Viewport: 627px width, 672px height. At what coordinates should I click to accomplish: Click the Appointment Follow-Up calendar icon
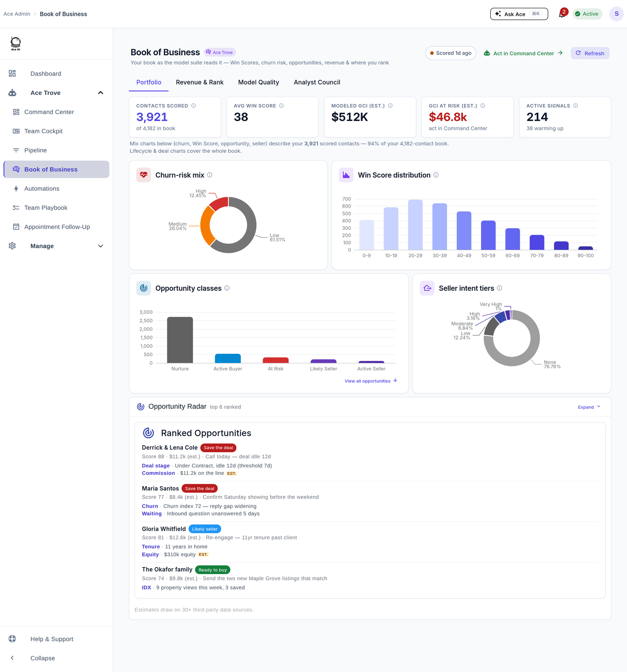click(16, 227)
